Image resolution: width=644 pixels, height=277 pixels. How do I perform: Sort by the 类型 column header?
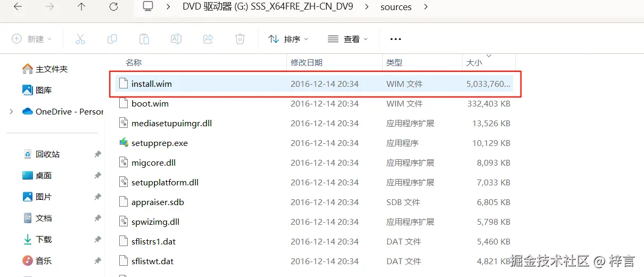pyautogui.click(x=394, y=62)
